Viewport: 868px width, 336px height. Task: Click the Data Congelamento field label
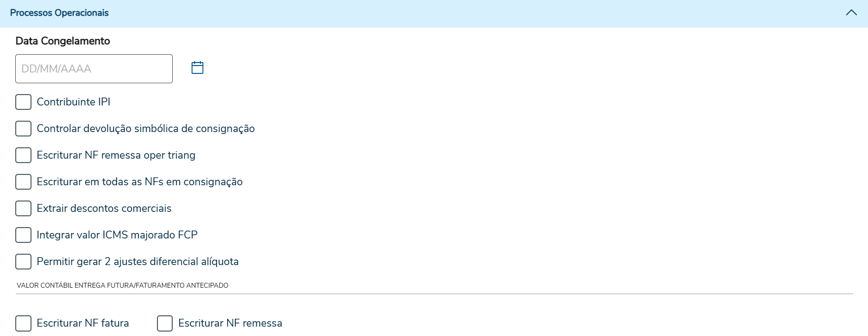pos(63,41)
